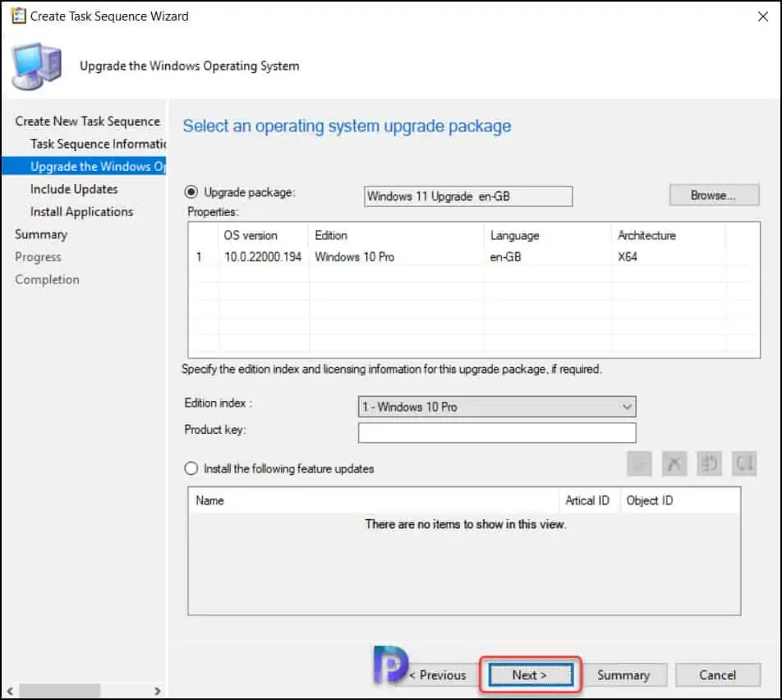The image size is (782, 700).
Task: Click the move up feature update icon
Action: [x=709, y=464]
